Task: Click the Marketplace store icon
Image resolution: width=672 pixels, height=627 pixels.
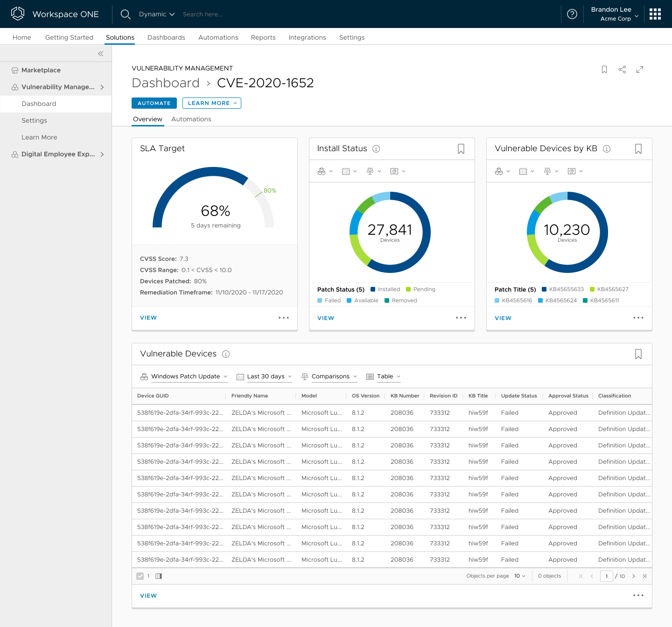Action: [15, 70]
